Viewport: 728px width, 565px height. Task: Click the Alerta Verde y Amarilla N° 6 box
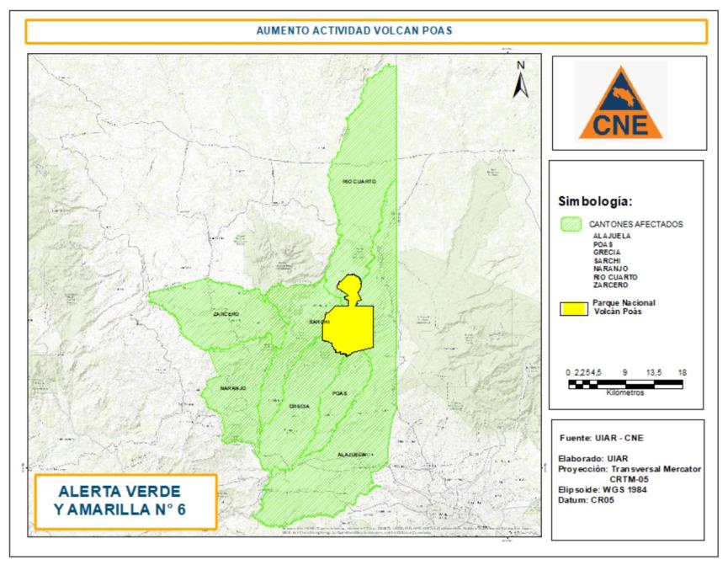[x=126, y=502]
